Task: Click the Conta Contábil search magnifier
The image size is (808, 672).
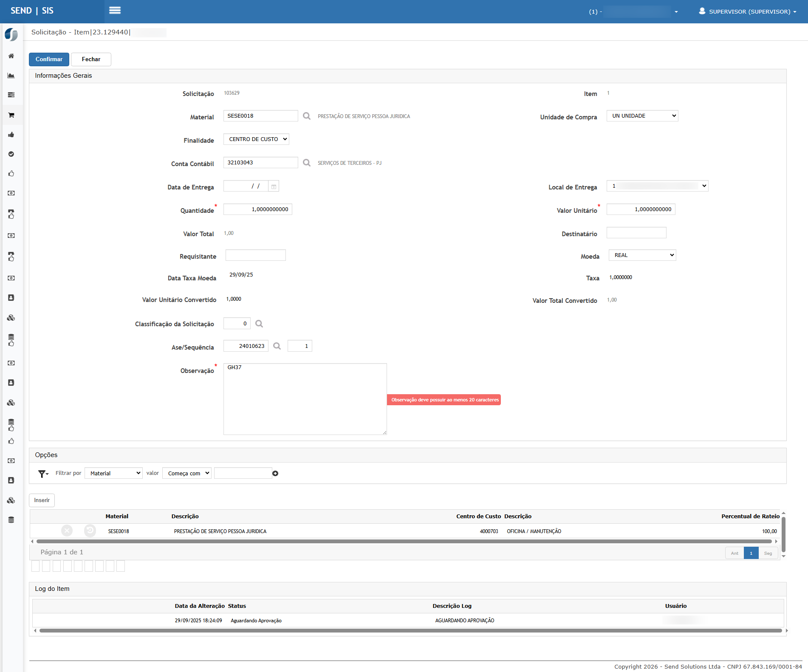Action: pyautogui.click(x=306, y=163)
